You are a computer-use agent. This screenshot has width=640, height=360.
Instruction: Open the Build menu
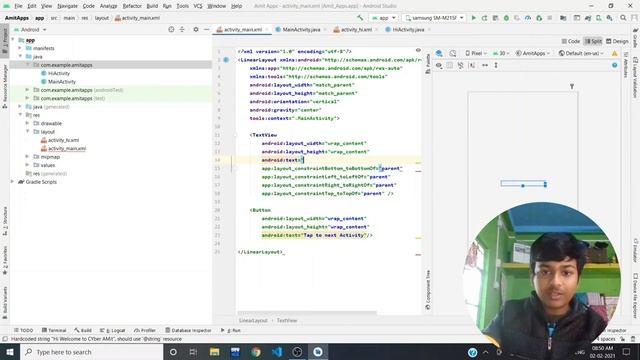pyautogui.click(x=152, y=6)
